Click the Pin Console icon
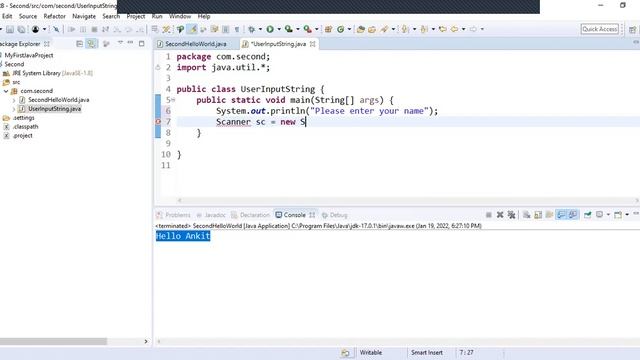Screen dimensions: 640x360 click(588, 215)
